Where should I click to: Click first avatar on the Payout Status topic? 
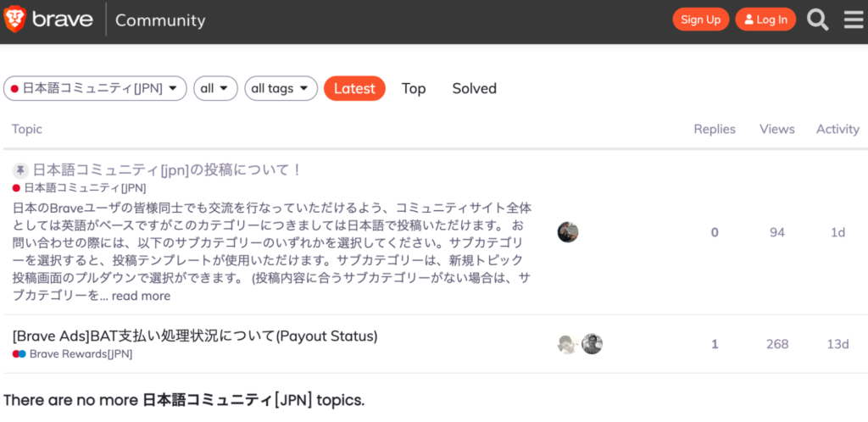click(x=568, y=344)
